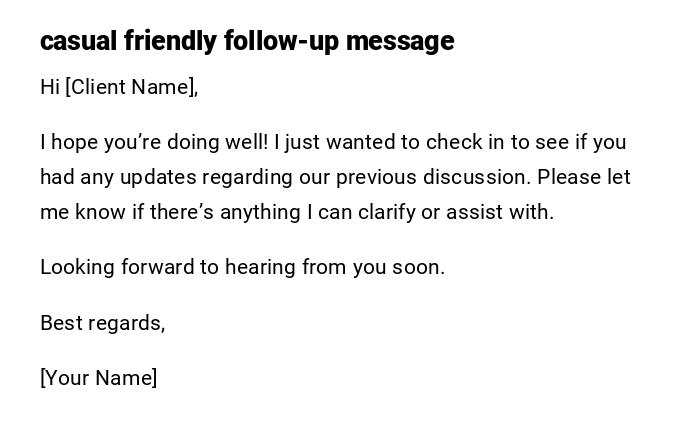Click the words 'hearing from you soon'
The height and width of the screenshot is (440, 700).
tap(335, 267)
